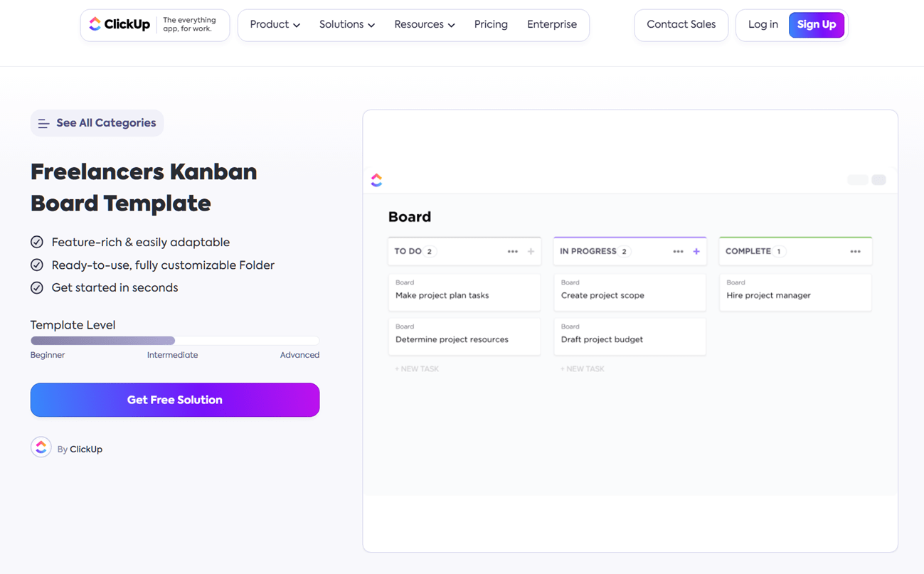Click the Template Level label

click(73, 325)
